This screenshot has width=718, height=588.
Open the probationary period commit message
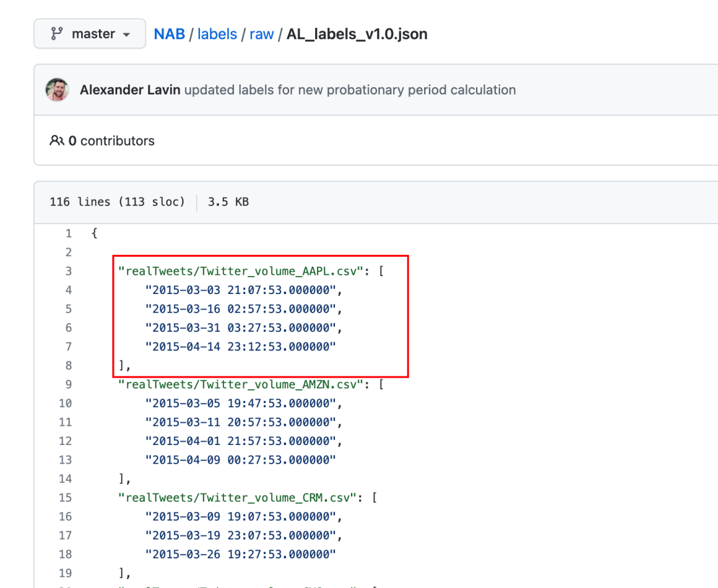[x=350, y=90]
